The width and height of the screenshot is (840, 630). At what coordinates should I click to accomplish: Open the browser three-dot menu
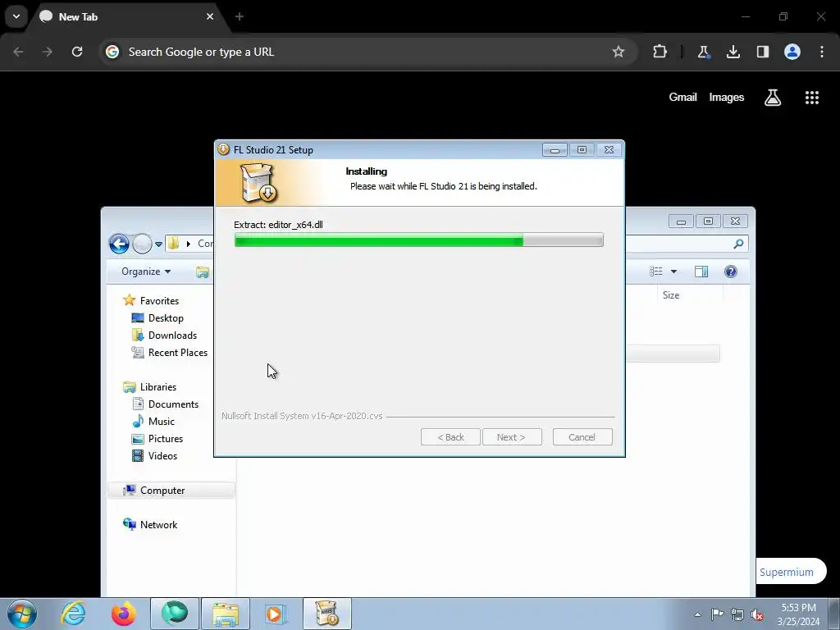[822, 52]
